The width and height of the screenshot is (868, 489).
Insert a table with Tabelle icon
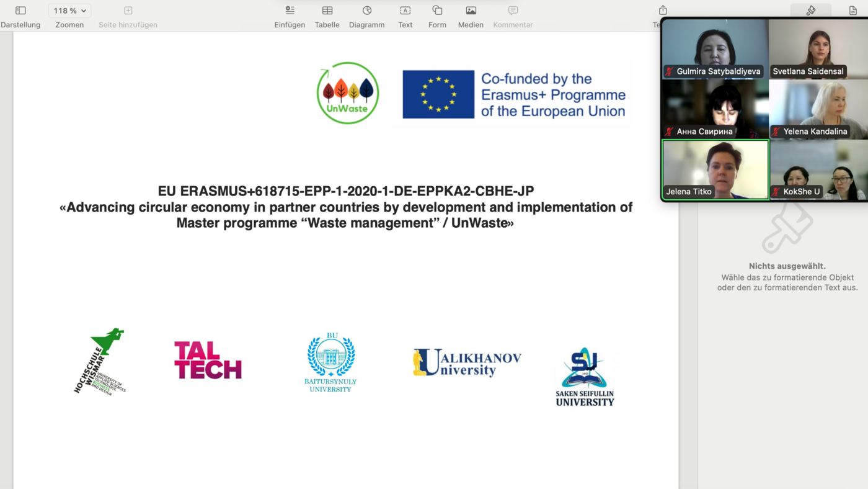coord(327,11)
